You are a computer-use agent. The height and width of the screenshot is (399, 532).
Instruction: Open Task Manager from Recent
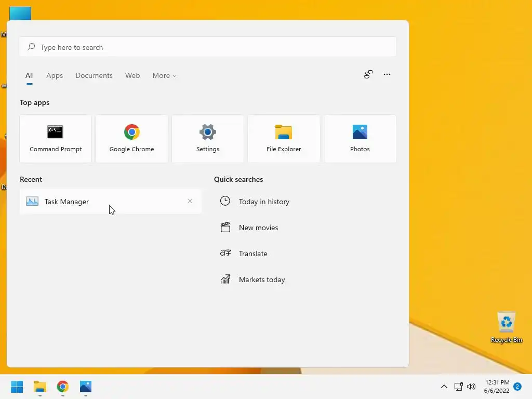[x=111, y=202]
